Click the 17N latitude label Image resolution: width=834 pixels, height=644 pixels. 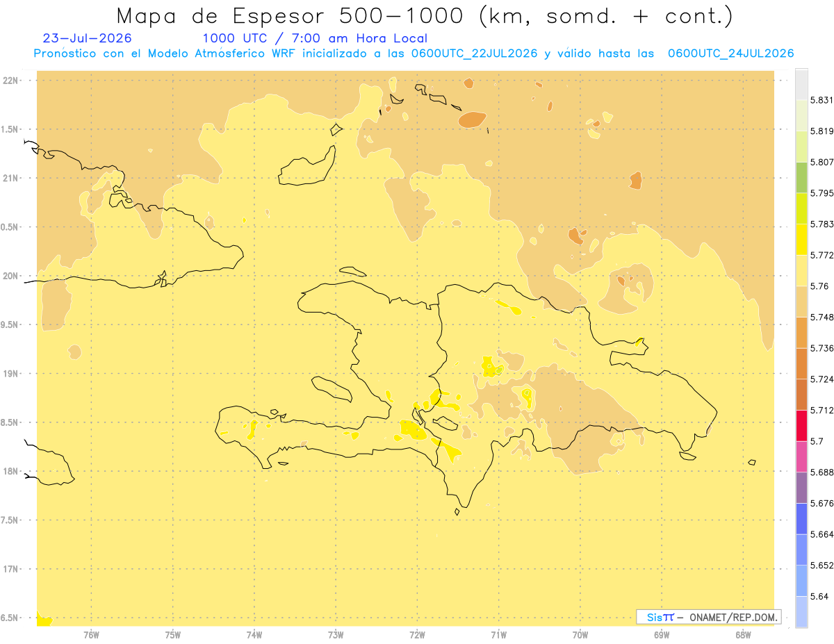tap(10, 569)
